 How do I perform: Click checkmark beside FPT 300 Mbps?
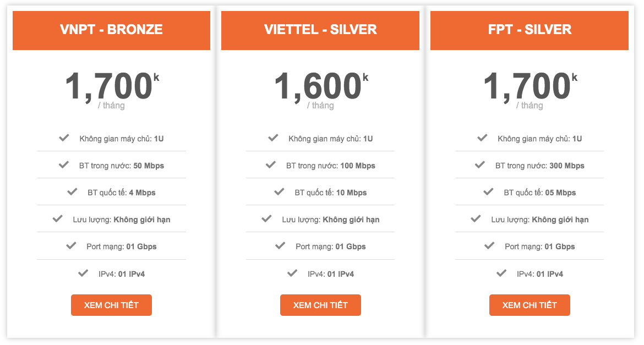pyautogui.click(x=479, y=165)
